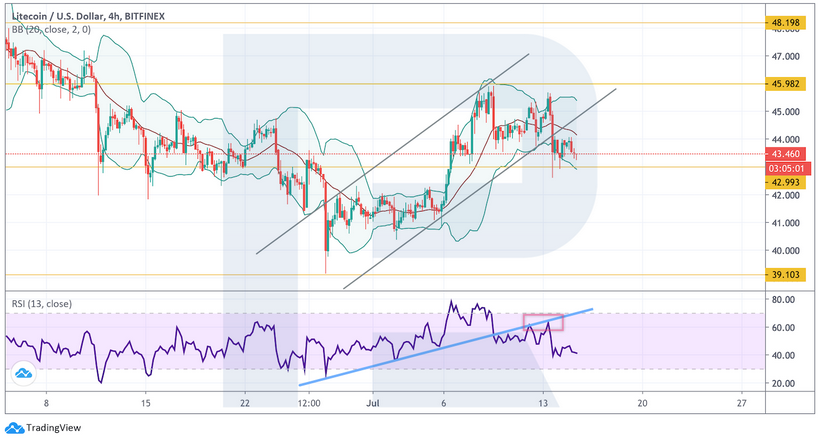This screenshot has width=820, height=442.
Task: Select the 45.982 price level label
Action: coord(785,84)
